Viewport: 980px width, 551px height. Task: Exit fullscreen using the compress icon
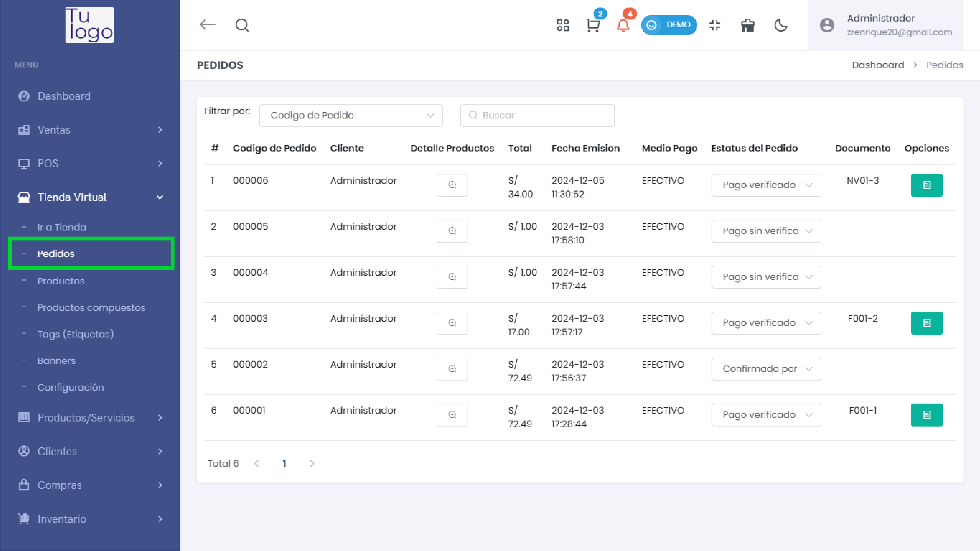[714, 26]
